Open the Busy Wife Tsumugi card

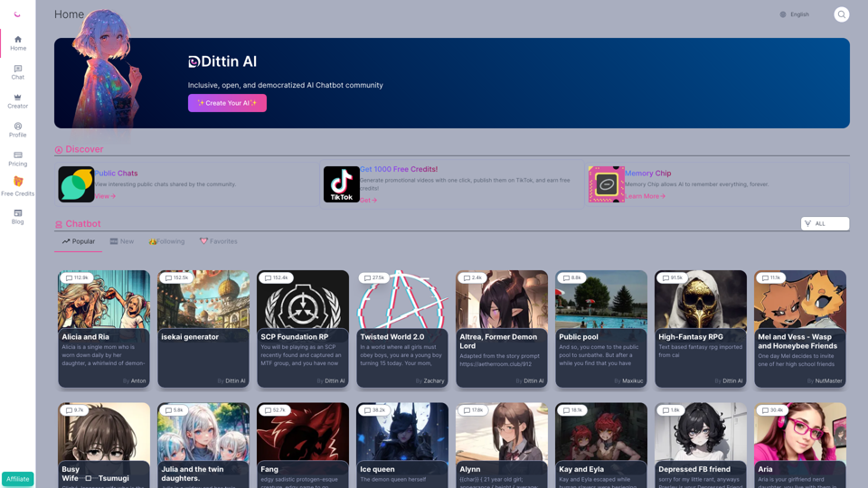(x=104, y=445)
